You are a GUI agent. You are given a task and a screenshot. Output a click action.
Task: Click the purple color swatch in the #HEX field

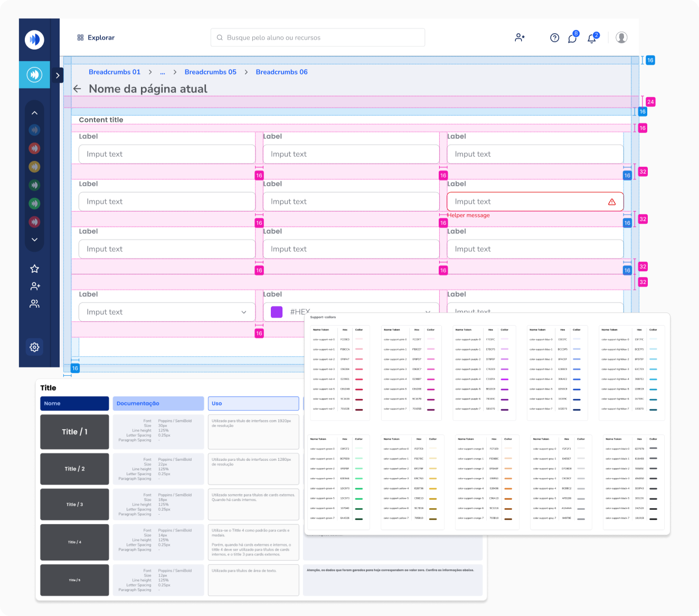coord(277,312)
